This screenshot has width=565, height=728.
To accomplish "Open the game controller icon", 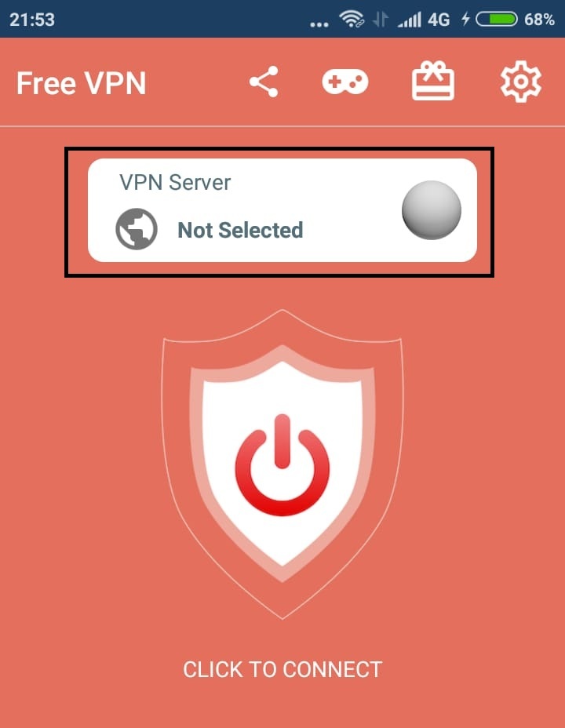I will point(345,82).
